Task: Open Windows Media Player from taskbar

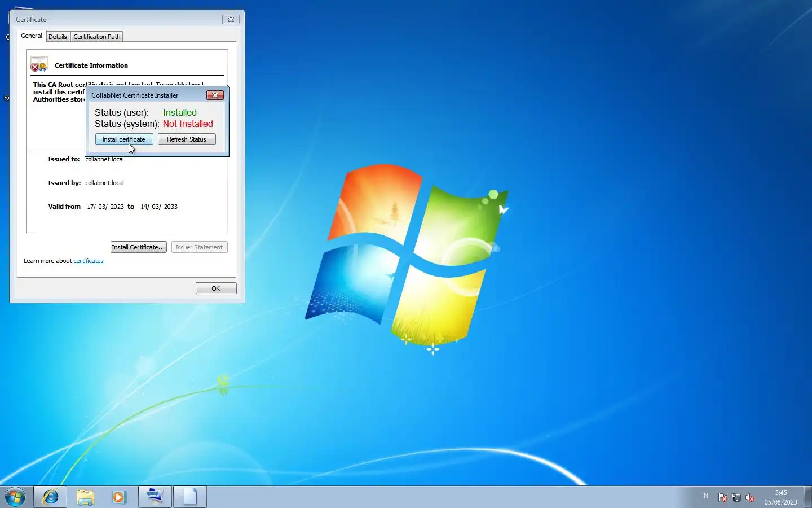Action: click(x=119, y=497)
